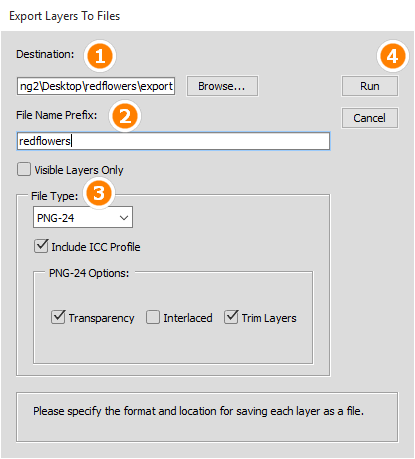The height and width of the screenshot is (459, 415).
Task: Click the Destination path input field
Action: coord(96,86)
